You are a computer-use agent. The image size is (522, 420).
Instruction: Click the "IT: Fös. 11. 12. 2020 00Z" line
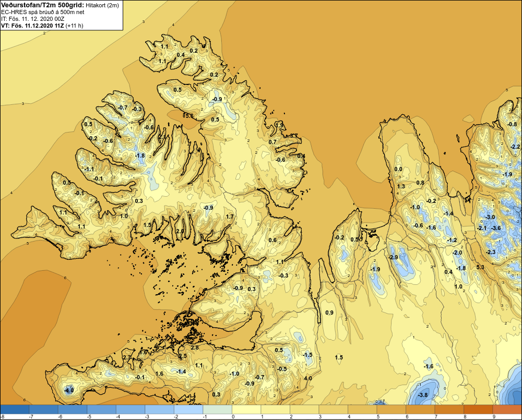click(x=32, y=19)
